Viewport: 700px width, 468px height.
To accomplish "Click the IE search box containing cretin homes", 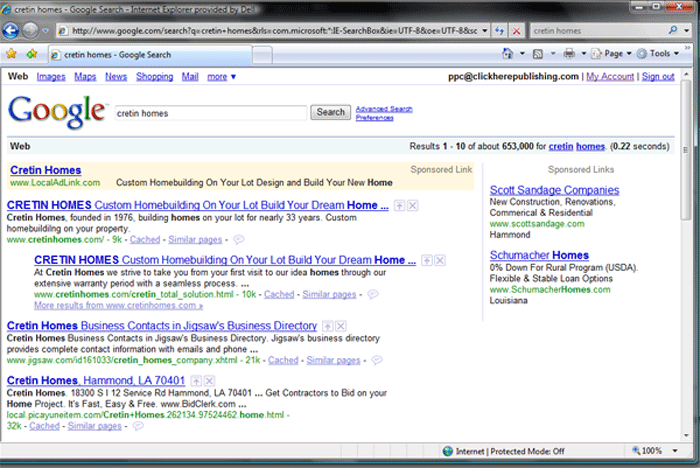I will point(598,31).
